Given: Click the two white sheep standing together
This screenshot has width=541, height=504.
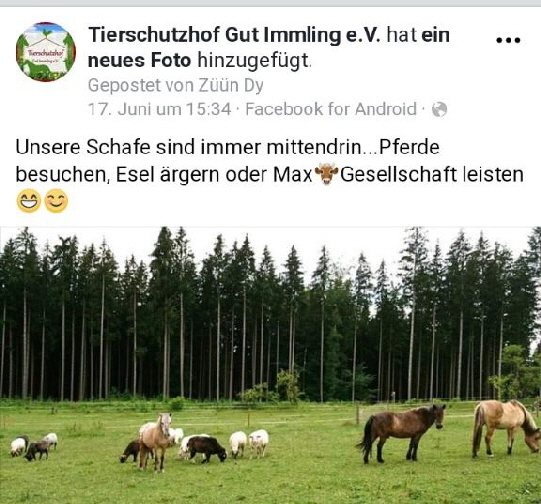Looking at the screenshot, I should (x=249, y=443).
